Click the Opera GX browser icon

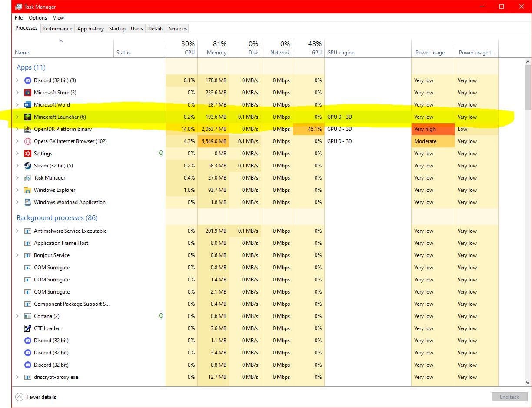(27, 141)
